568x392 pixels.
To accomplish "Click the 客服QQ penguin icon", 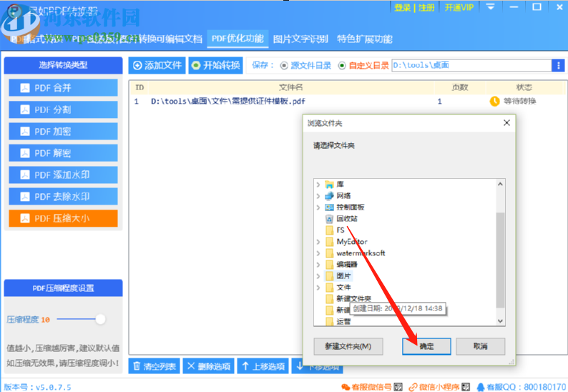I will [481, 387].
